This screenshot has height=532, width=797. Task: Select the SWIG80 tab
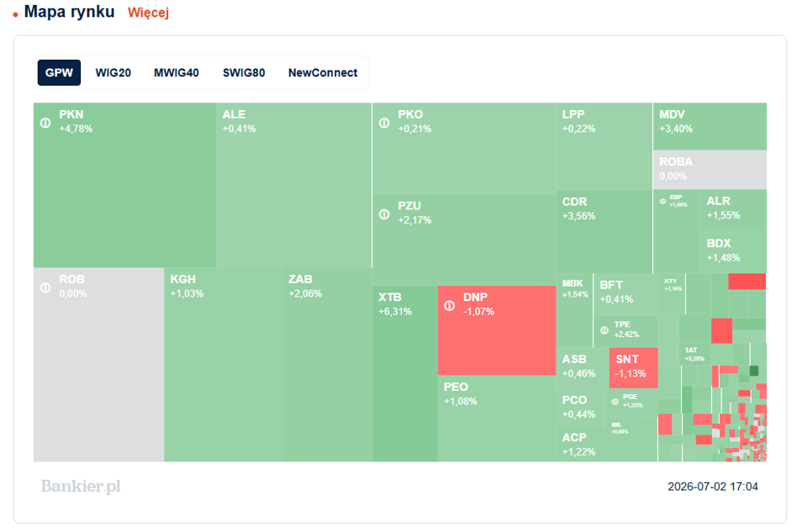[244, 72]
